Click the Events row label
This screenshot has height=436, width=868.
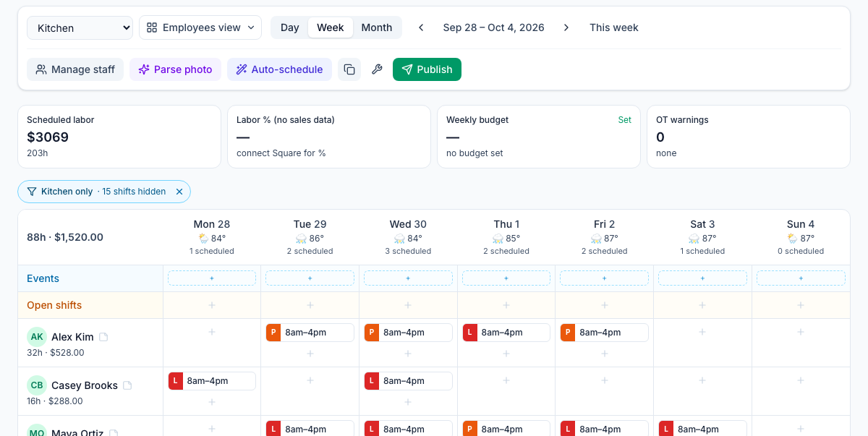tap(43, 278)
